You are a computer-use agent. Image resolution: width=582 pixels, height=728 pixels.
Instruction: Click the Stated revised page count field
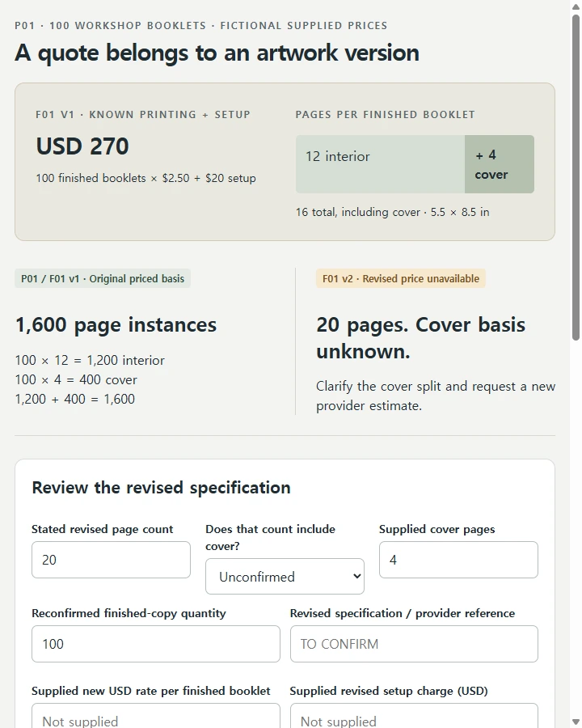111,560
